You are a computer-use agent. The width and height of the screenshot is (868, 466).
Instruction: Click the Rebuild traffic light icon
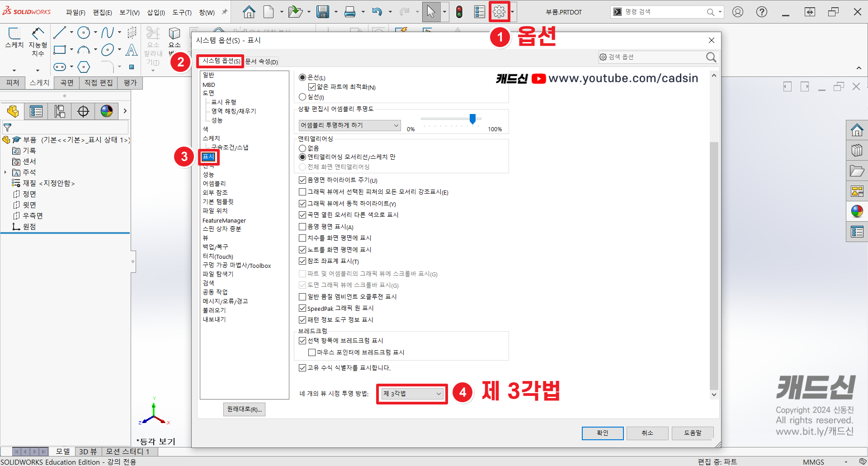tap(459, 12)
